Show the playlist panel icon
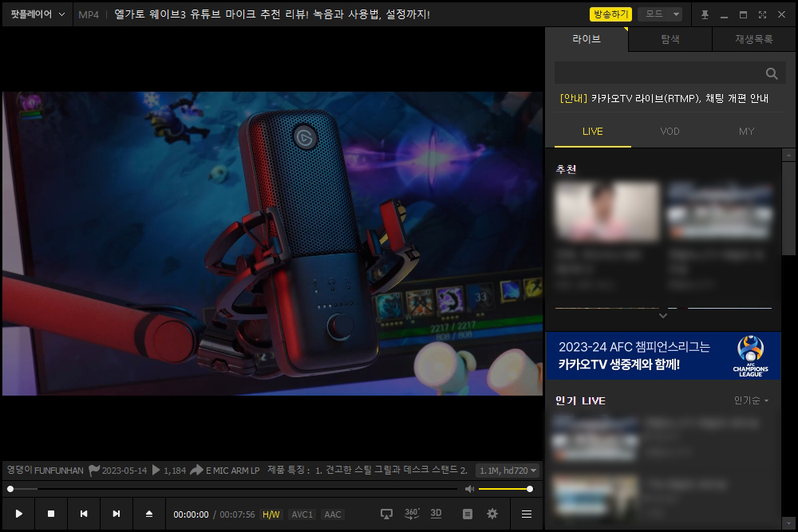The image size is (798, 532). [467, 514]
